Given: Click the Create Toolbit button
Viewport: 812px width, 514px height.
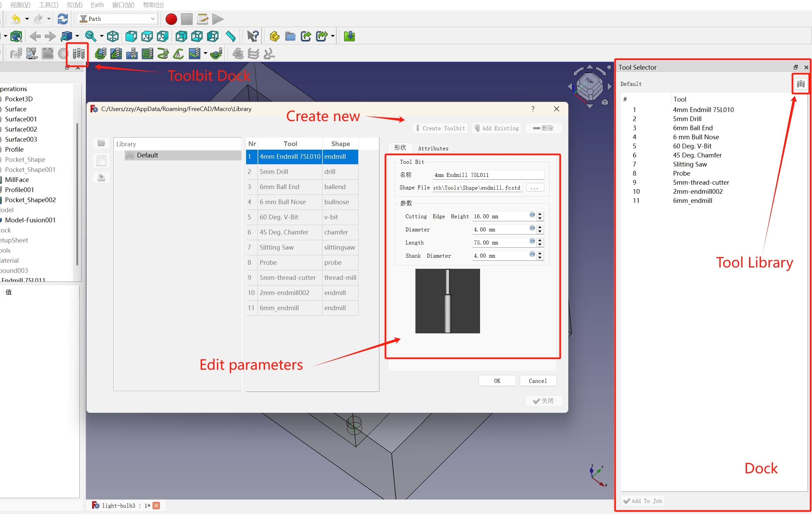Looking at the screenshot, I should (440, 128).
